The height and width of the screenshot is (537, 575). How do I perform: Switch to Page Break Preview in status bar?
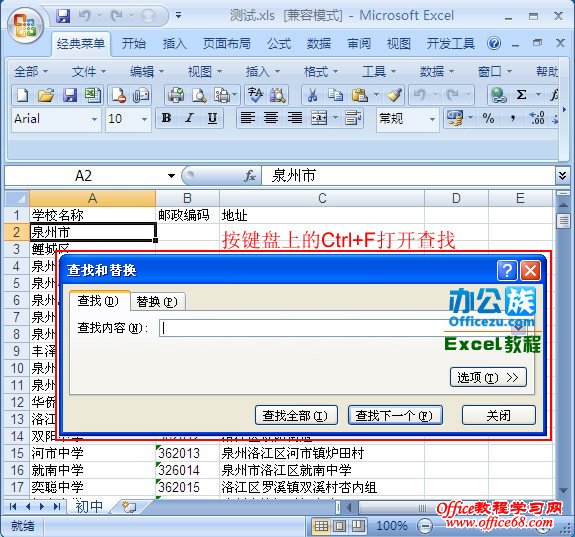[358, 526]
